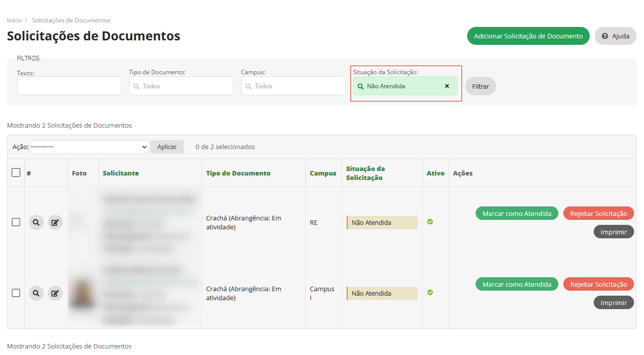
Task: Go to Início breadcrumb link
Action: coord(14,20)
